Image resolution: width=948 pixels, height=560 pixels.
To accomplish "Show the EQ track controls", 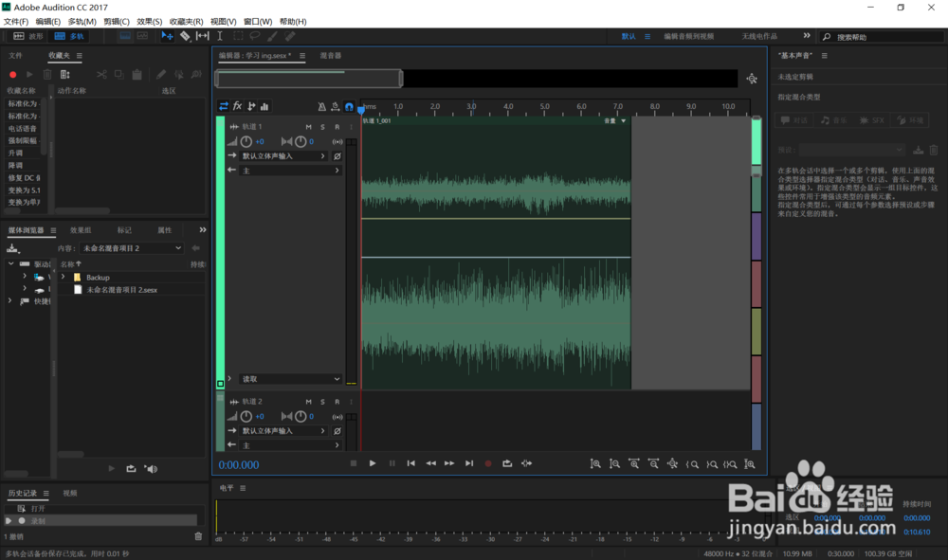I will 264,106.
